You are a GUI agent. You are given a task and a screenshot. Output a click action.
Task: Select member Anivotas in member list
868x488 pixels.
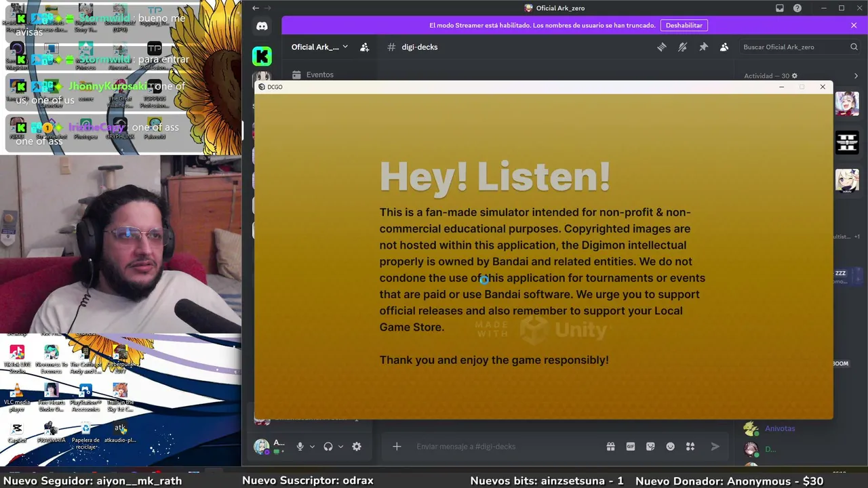click(780, 428)
